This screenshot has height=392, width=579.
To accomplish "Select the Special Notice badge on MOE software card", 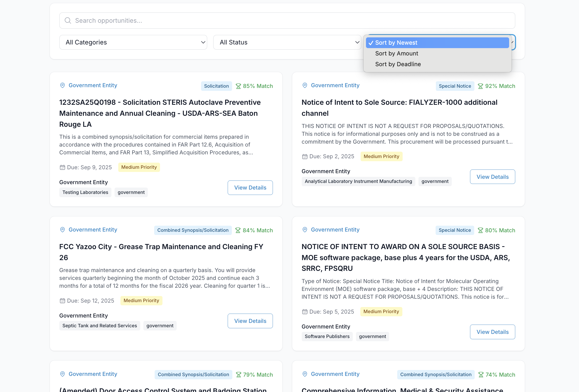I will coord(455,230).
